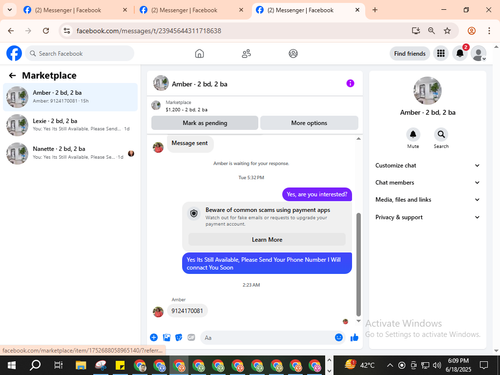Viewport: 500px width, 375px height.
Task: Open browser zoom magnifier icon
Action: (431, 31)
